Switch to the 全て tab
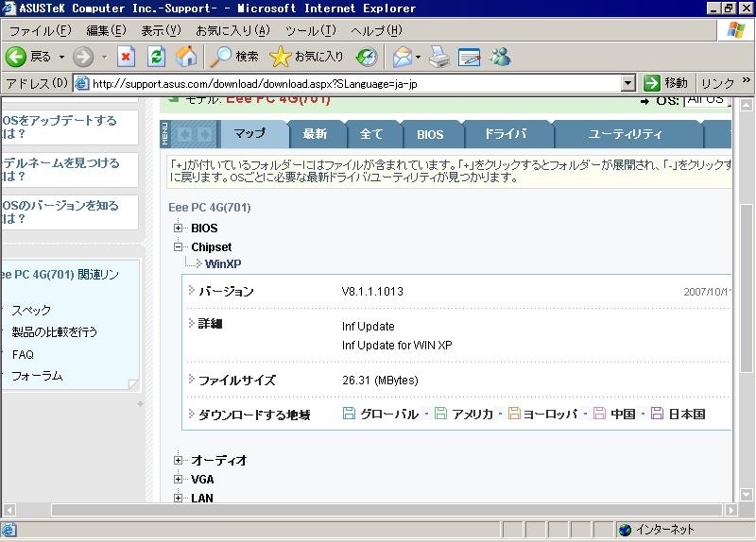 [x=371, y=134]
